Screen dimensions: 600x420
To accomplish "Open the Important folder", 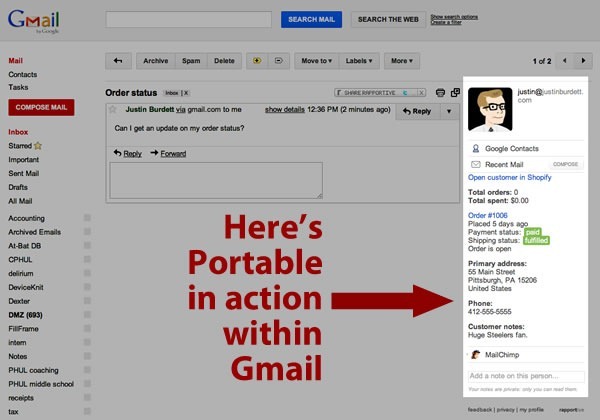I will pos(24,160).
